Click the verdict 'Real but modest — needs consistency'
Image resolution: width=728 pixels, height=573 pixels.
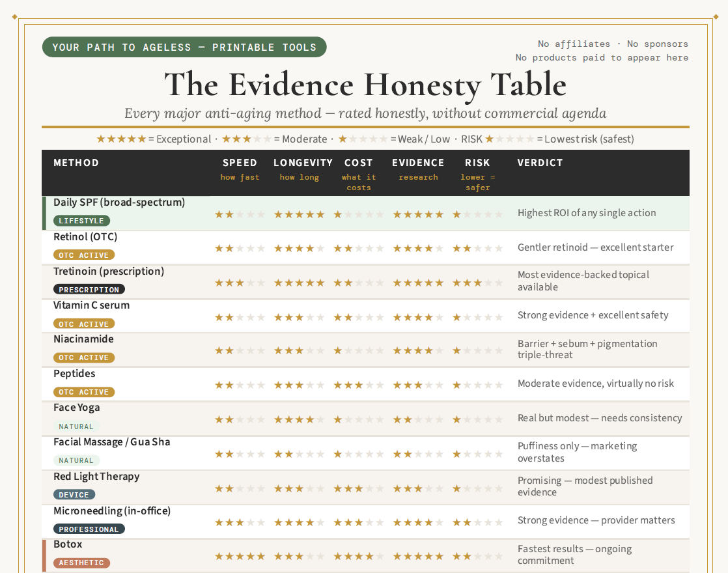(x=600, y=418)
